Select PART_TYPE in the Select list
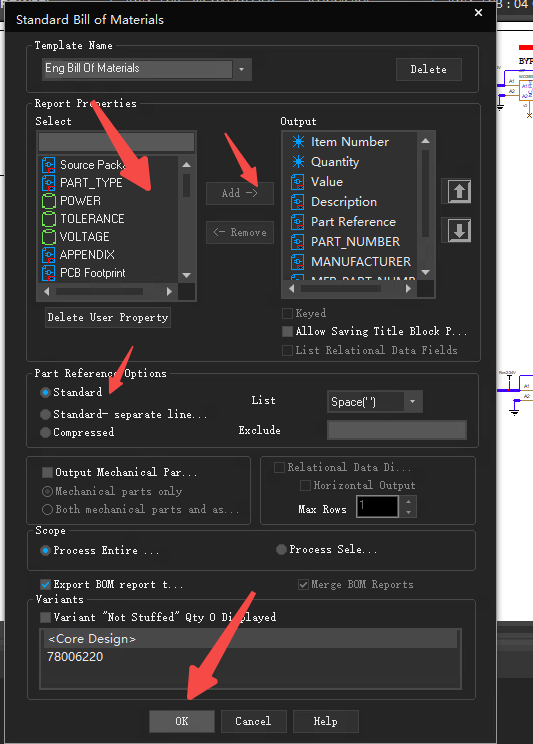 (x=91, y=183)
